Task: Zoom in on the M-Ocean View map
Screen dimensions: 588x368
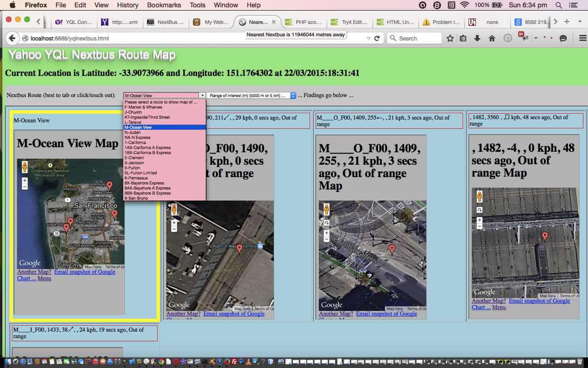Action: pyautogui.click(x=25, y=181)
